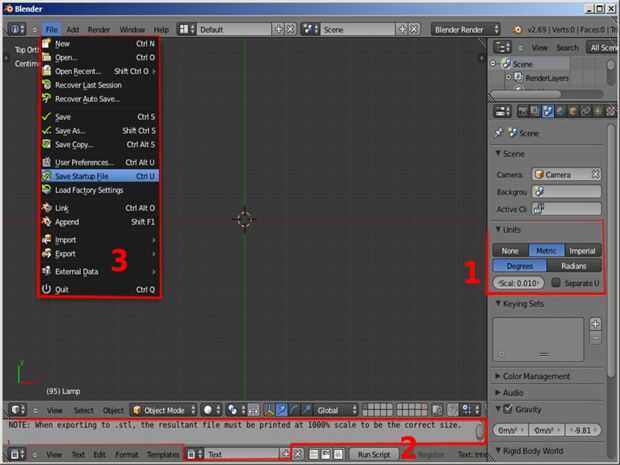Click the Scene properties tab icon
The width and height of the screenshot is (620, 465).
[548, 112]
